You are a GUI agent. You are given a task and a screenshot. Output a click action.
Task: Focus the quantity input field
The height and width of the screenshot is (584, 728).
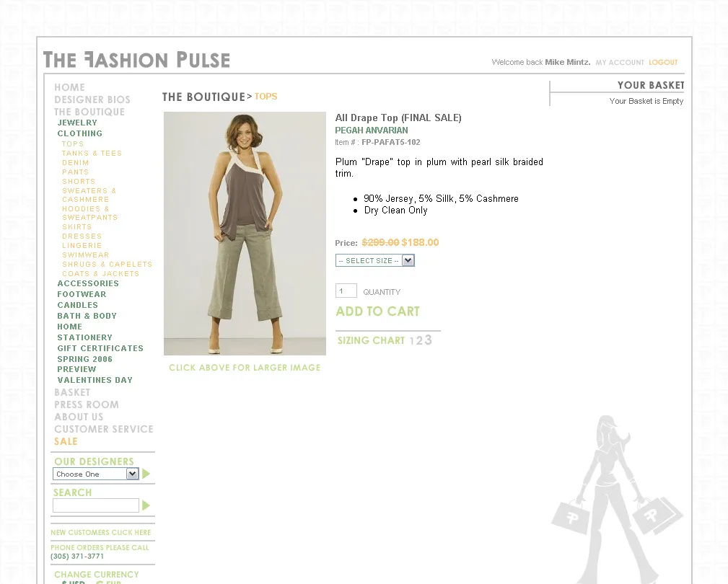coord(346,291)
